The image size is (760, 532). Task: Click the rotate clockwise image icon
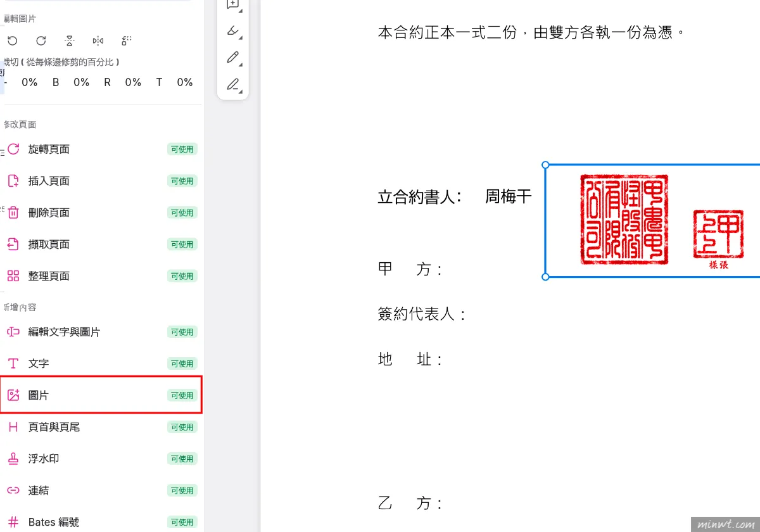point(41,41)
